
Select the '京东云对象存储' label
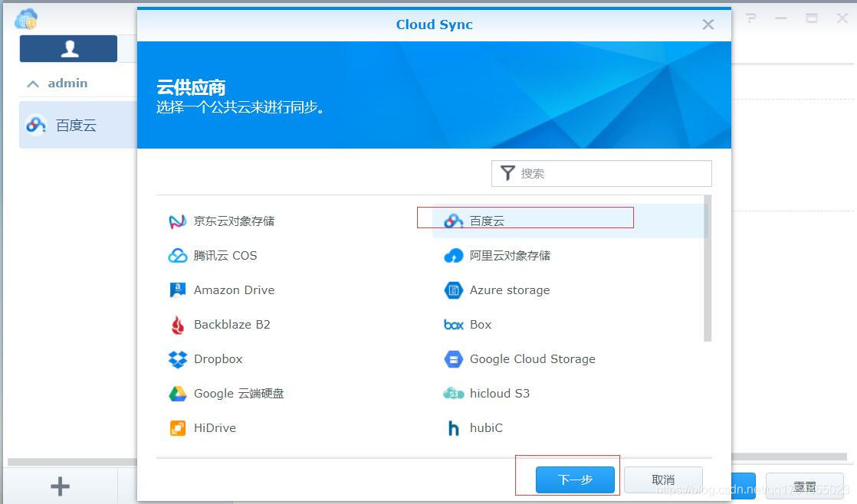tap(234, 221)
